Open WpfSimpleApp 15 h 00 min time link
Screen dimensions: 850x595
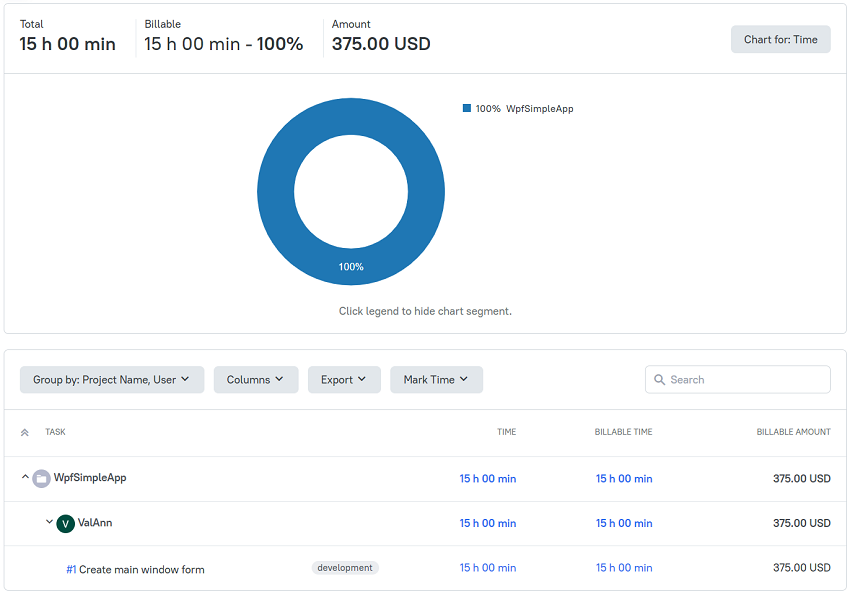coord(487,478)
